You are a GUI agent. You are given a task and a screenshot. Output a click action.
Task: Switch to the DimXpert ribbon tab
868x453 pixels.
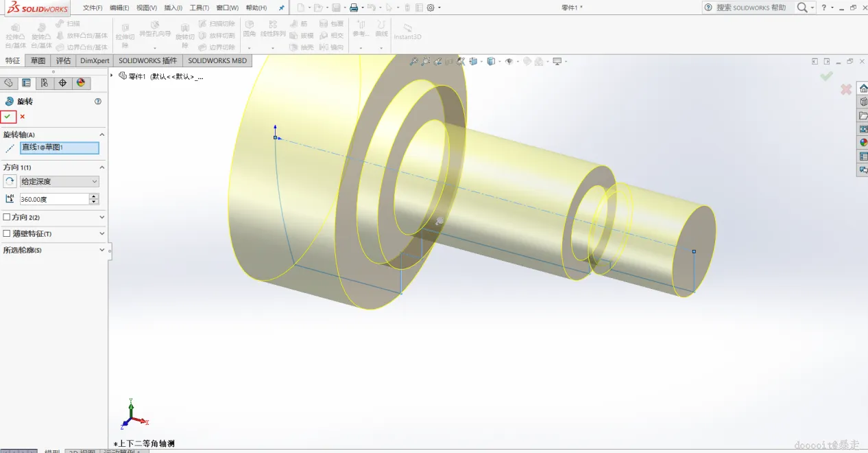pos(95,60)
